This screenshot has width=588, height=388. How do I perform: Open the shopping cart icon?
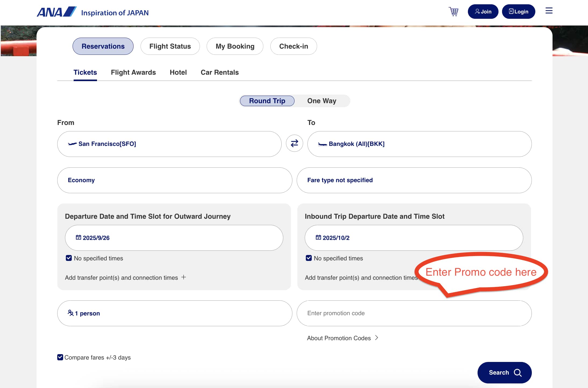(x=454, y=12)
